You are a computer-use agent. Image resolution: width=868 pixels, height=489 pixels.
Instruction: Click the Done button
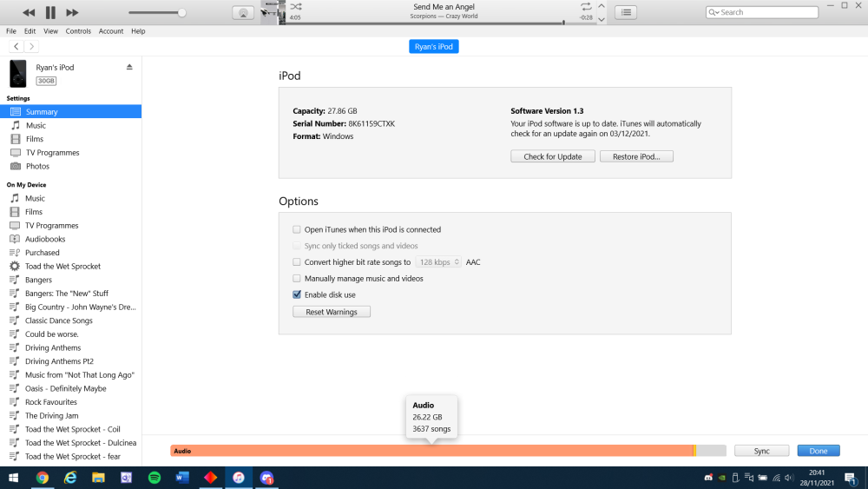[x=819, y=451]
